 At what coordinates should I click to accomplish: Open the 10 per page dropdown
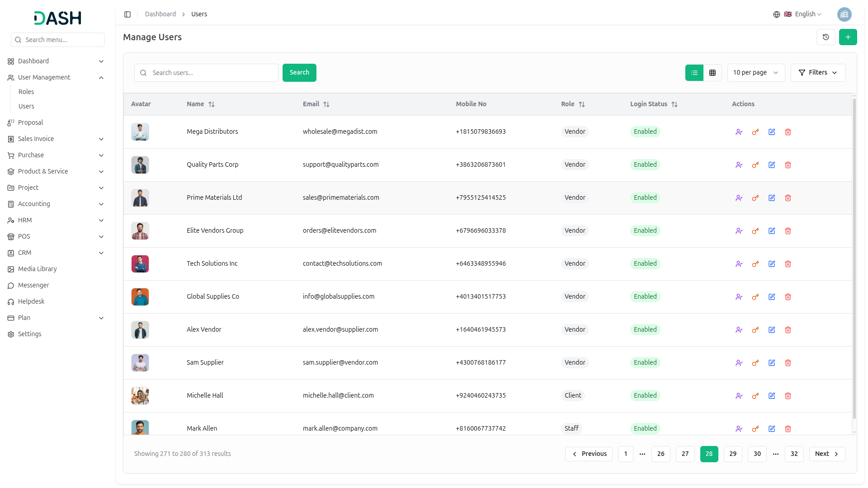point(755,73)
